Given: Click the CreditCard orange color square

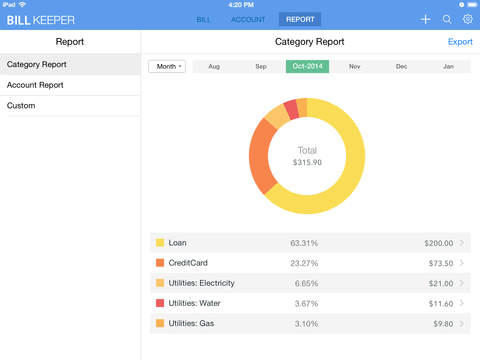Looking at the screenshot, I should point(160,263).
